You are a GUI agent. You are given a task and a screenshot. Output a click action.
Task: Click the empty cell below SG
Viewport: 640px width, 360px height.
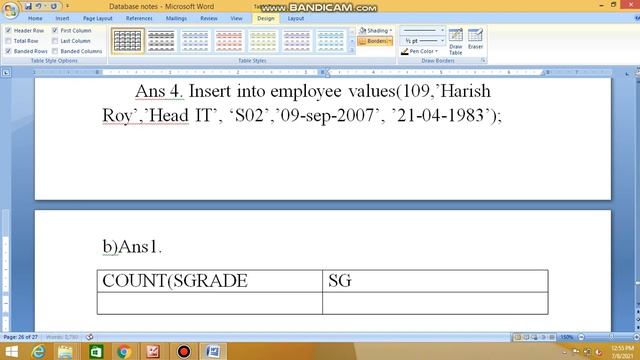tap(435, 303)
